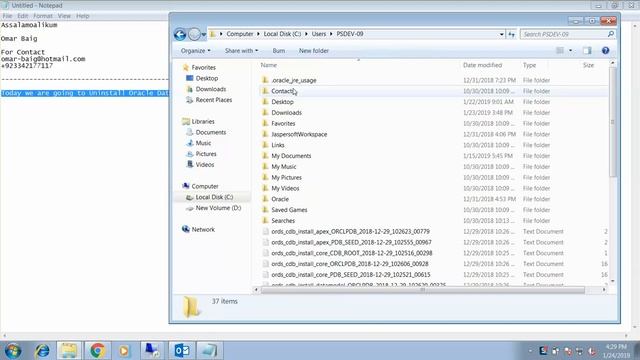Select the .oracle_jre_usage folder

293,80
